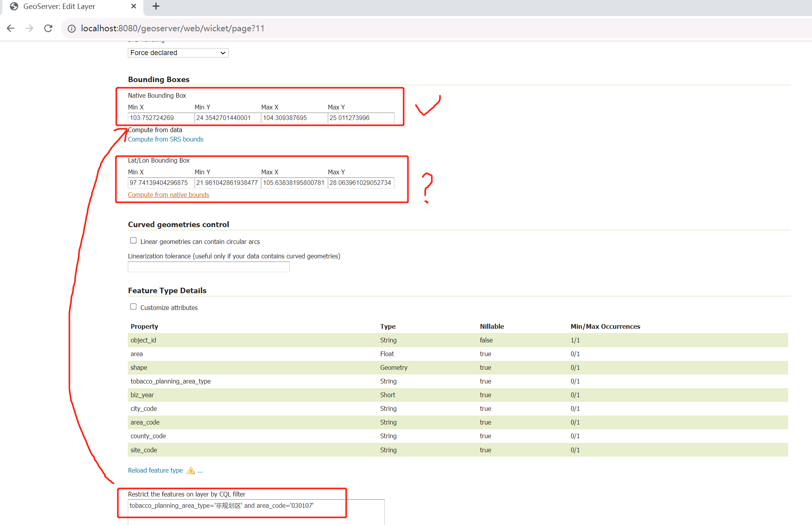Image resolution: width=812 pixels, height=525 pixels.
Task: Click the Nillable column header
Action: click(492, 326)
